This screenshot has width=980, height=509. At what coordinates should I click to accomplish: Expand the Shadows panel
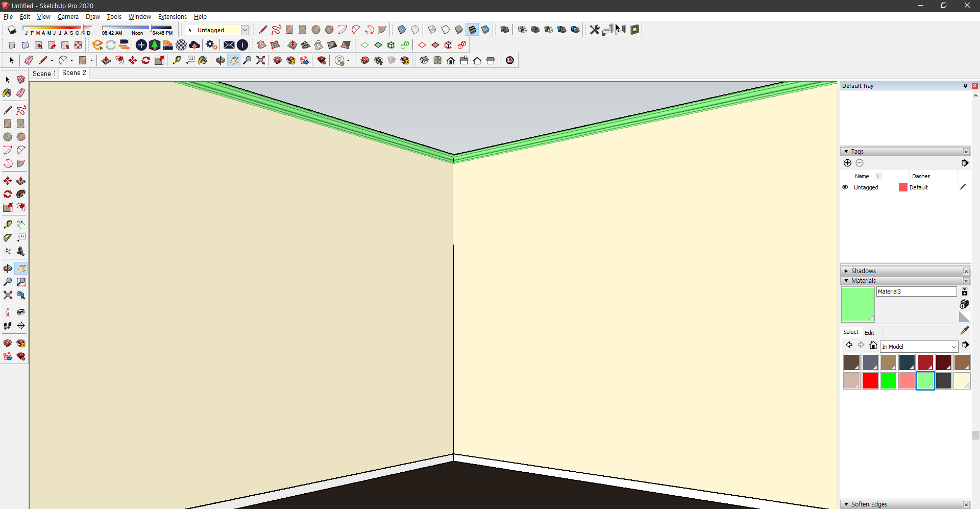pos(846,271)
